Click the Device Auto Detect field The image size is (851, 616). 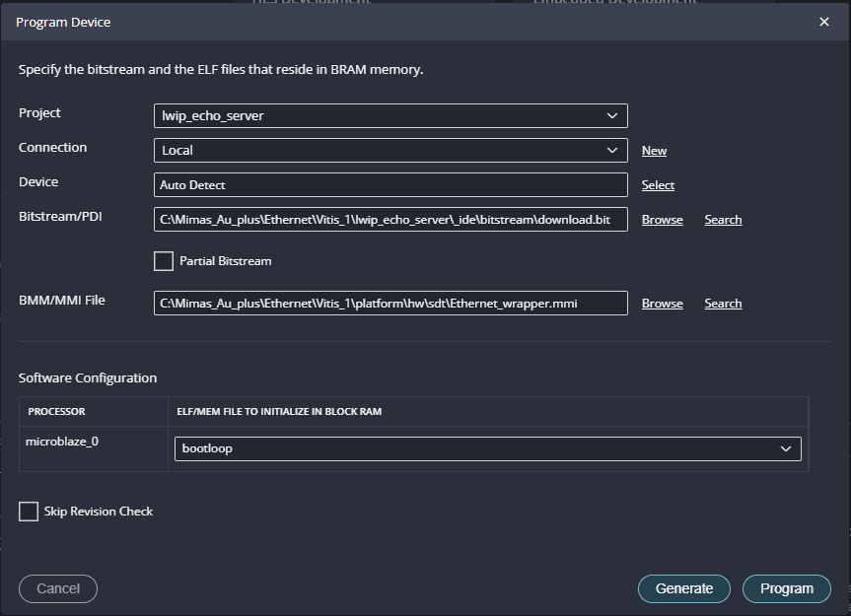tap(390, 185)
